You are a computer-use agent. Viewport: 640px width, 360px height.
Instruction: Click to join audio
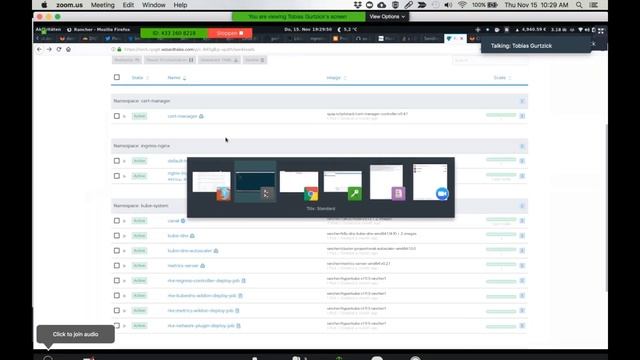click(76, 334)
